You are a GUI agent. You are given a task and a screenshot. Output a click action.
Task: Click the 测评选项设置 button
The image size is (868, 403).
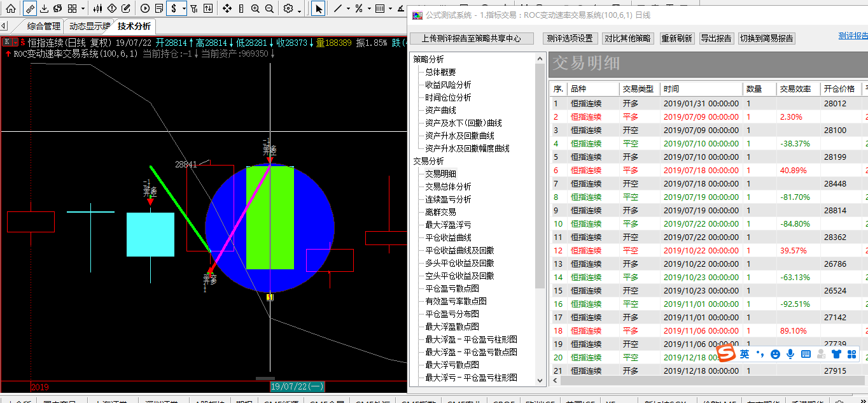[x=570, y=38]
